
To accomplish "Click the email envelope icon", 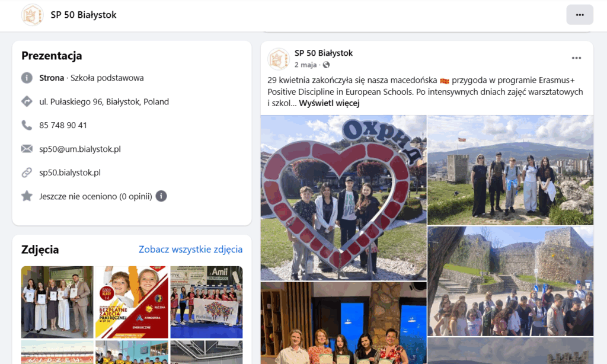I will 27,149.
